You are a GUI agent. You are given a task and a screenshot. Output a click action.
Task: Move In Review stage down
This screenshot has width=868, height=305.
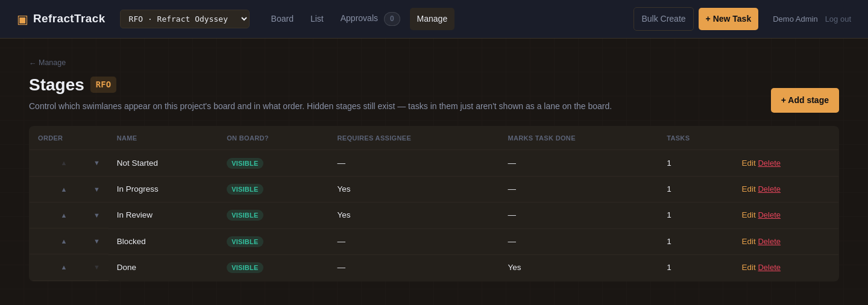point(96,215)
